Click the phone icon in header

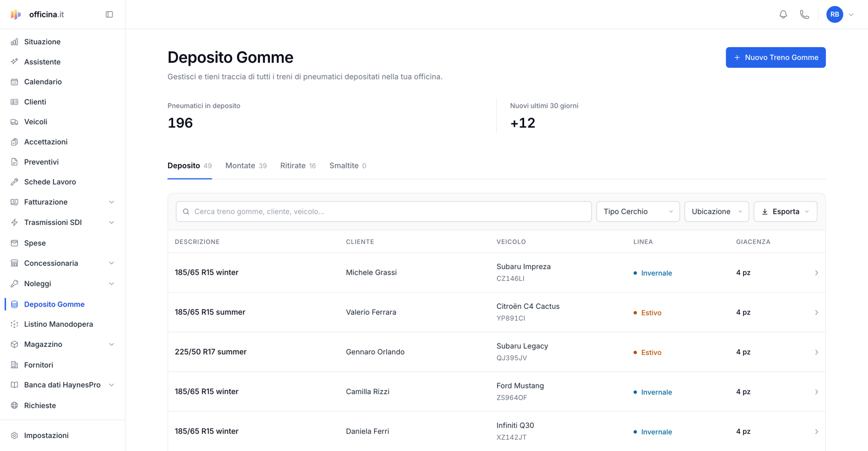click(804, 15)
